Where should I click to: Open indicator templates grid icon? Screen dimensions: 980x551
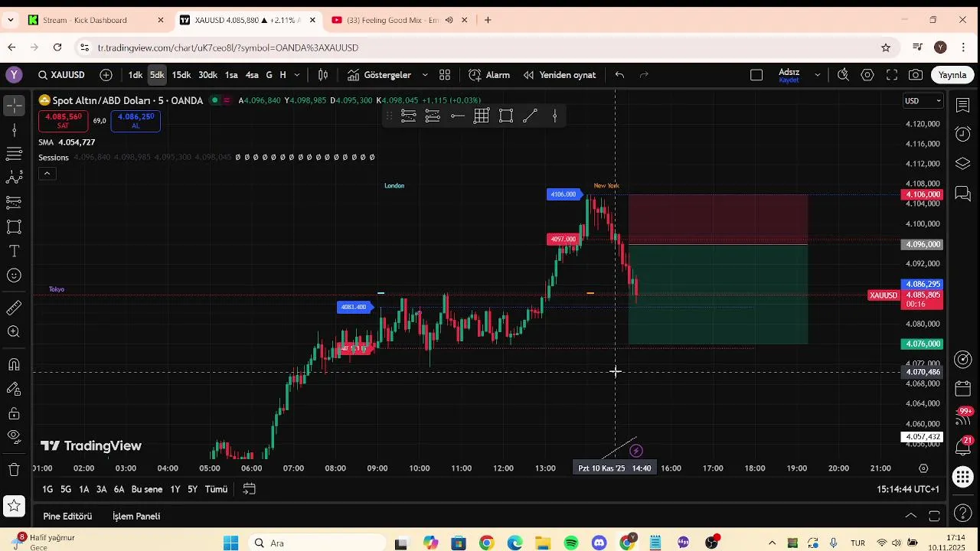tap(445, 75)
